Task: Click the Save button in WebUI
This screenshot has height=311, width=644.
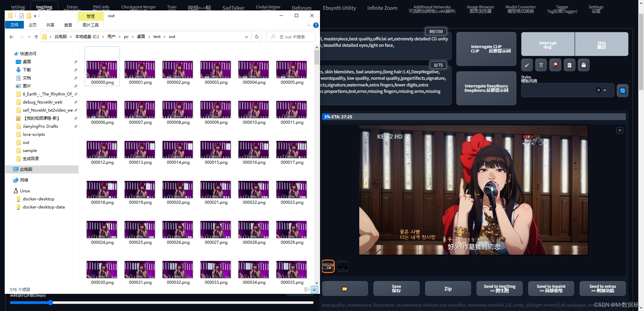Action: click(397, 288)
